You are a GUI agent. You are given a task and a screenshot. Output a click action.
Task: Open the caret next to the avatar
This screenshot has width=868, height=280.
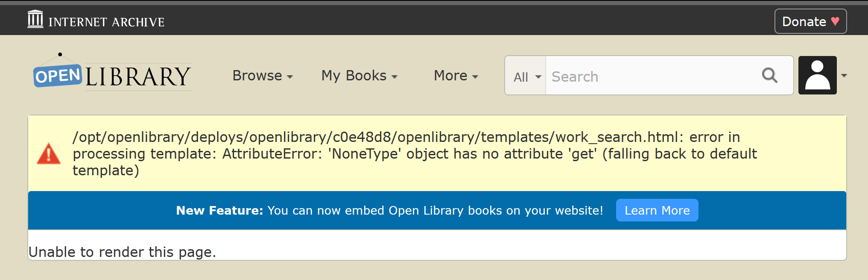click(x=845, y=75)
